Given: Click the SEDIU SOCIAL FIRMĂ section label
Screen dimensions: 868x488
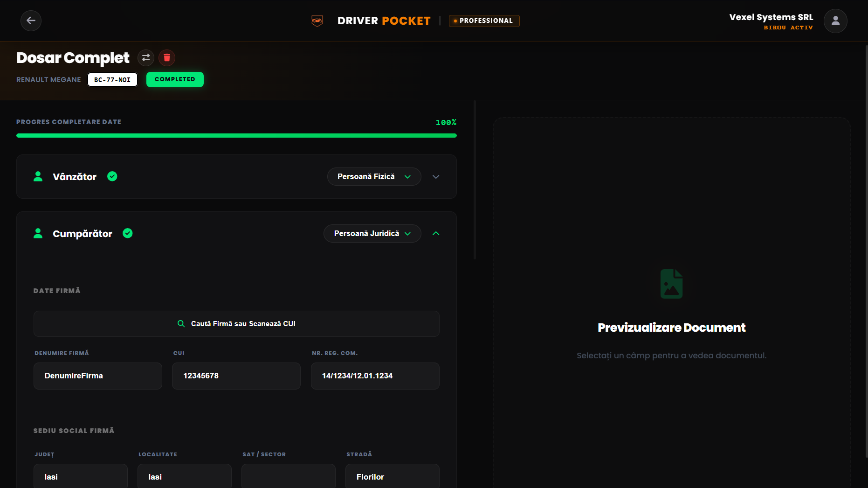Looking at the screenshot, I should (74, 431).
